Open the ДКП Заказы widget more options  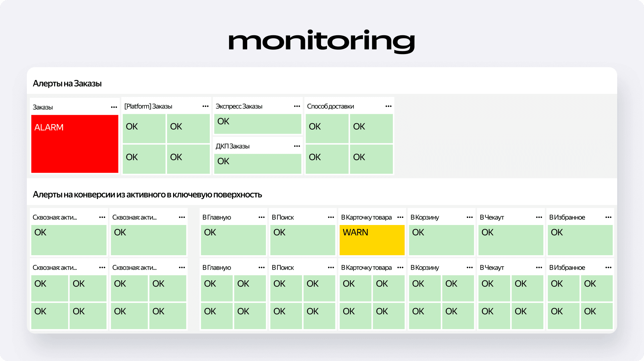click(297, 146)
